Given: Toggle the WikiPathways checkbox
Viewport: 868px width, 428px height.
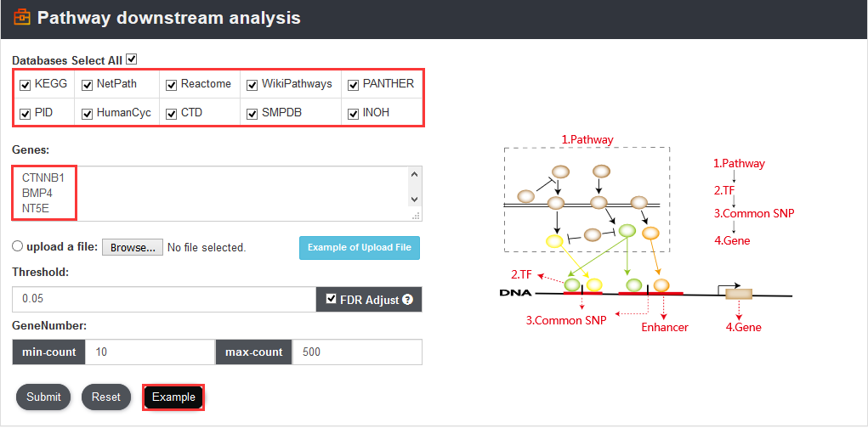Looking at the screenshot, I should tap(252, 85).
